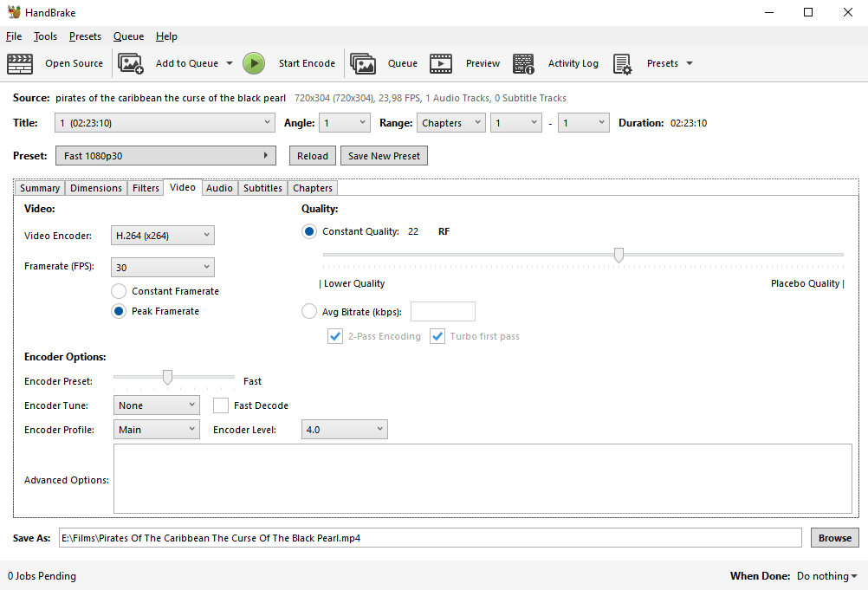Open the File menu
The image size is (868, 590).
(x=14, y=36)
